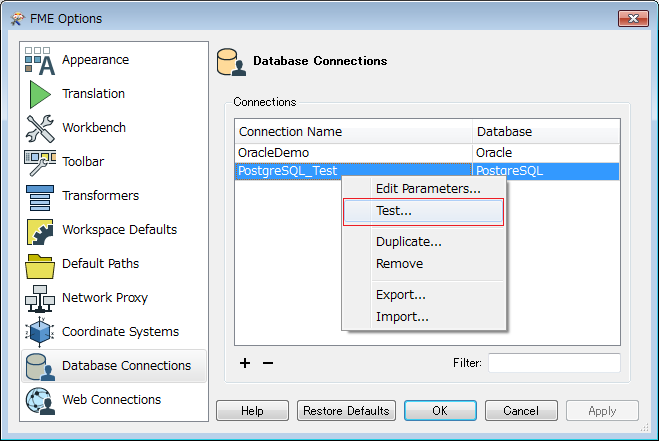Click the Database Connections header icon

(231, 62)
